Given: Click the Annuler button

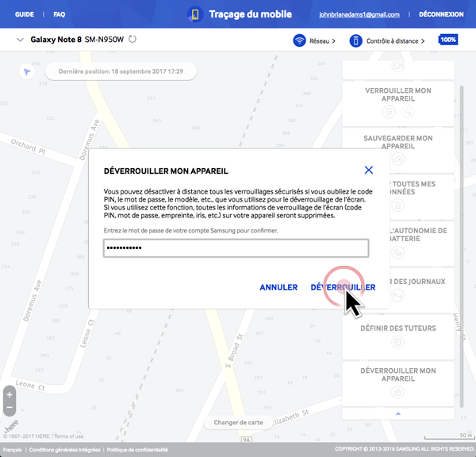Looking at the screenshot, I should coord(278,287).
